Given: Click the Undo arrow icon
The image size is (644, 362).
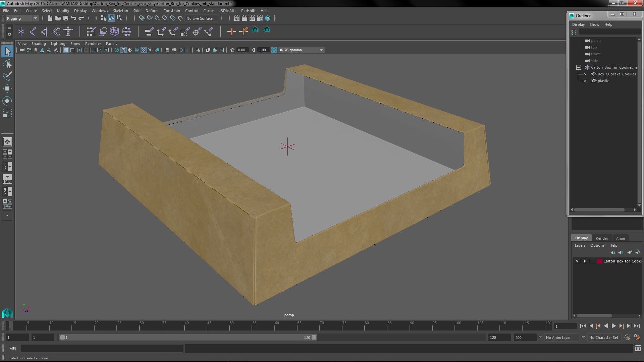Looking at the screenshot, I should pyautogui.click(x=73, y=18).
